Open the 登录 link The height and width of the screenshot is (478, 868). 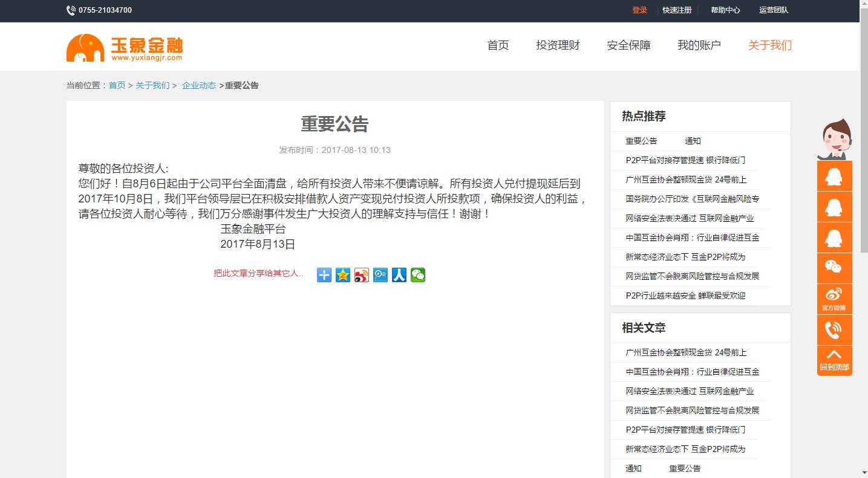pos(639,10)
